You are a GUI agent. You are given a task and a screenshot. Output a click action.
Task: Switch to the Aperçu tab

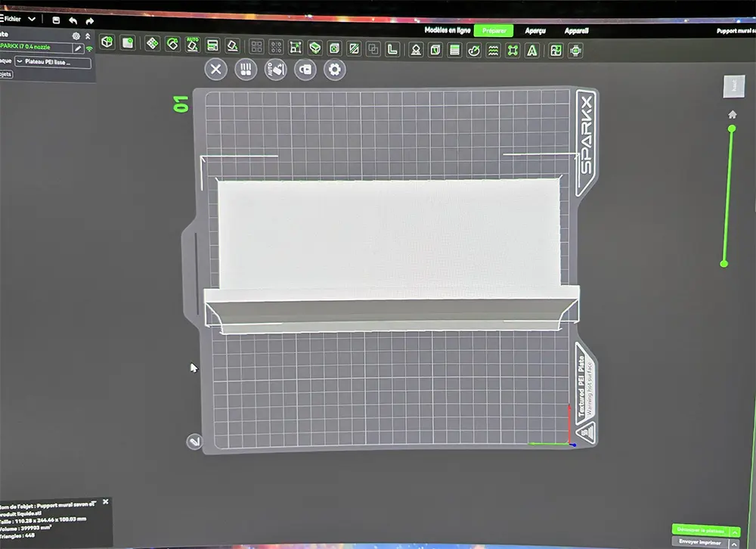pos(535,31)
